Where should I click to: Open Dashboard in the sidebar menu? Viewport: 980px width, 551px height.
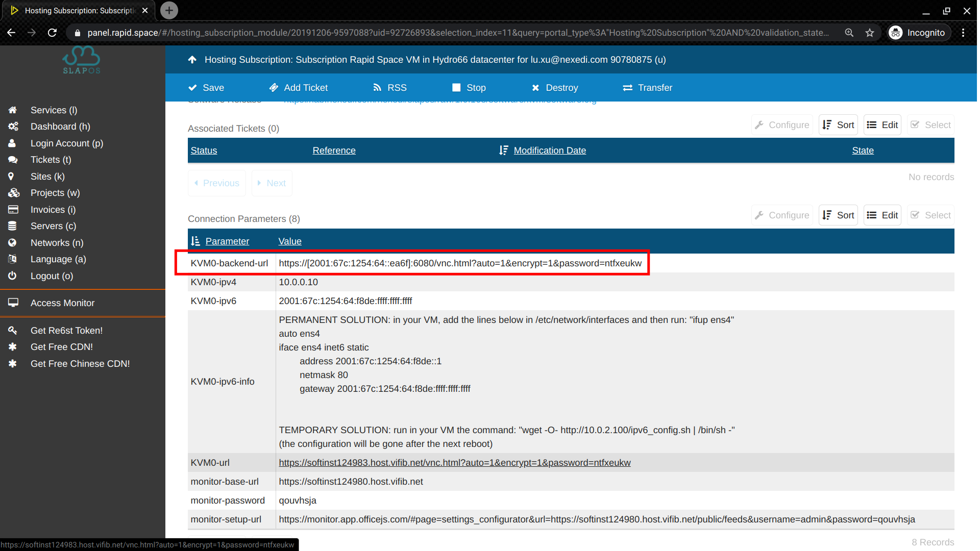pos(60,127)
